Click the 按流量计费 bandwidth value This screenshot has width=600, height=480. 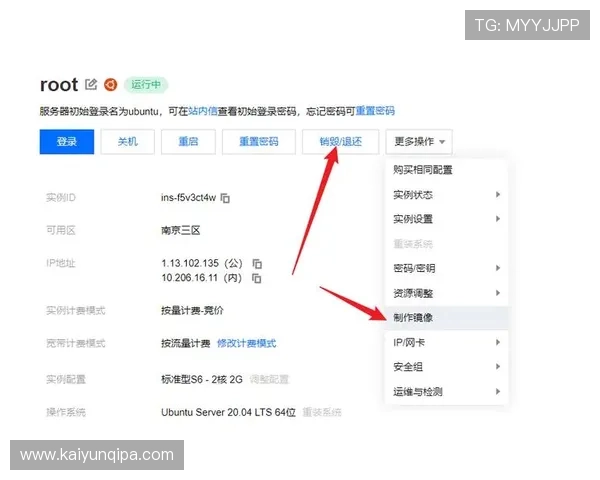(186, 343)
